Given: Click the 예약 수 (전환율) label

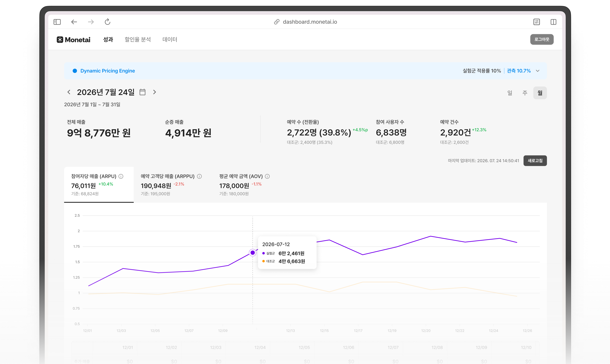Looking at the screenshot, I should (x=303, y=122).
